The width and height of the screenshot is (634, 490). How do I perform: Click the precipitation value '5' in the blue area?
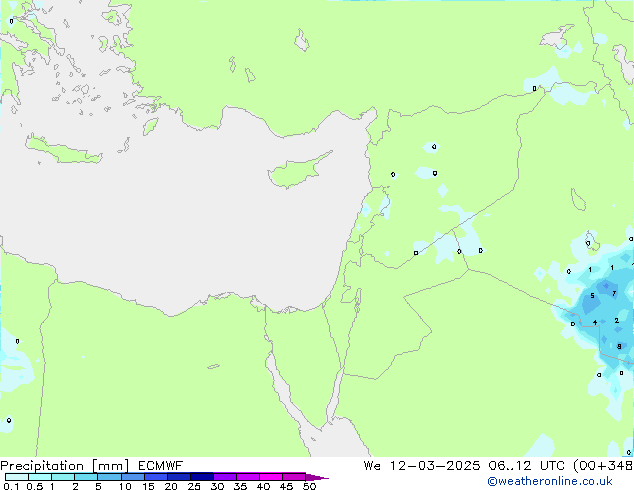click(592, 296)
